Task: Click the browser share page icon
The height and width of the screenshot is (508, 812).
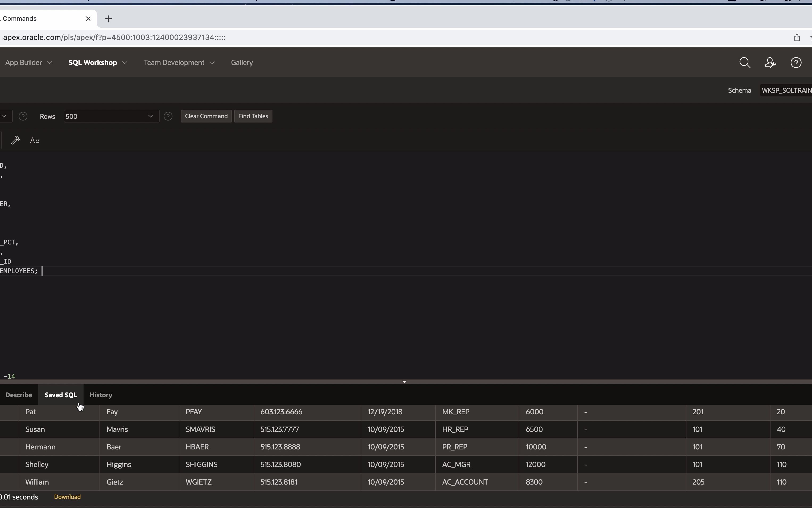Action: point(797,38)
